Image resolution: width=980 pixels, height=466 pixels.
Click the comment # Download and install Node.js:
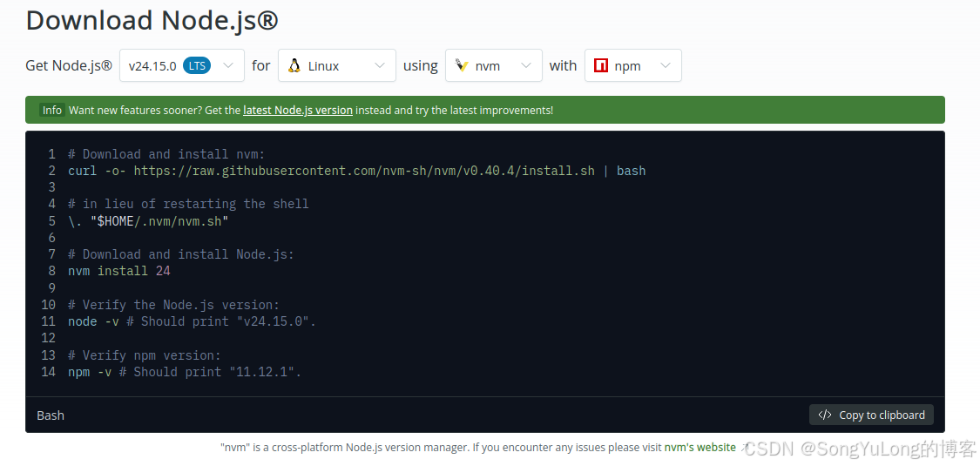point(181,254)
